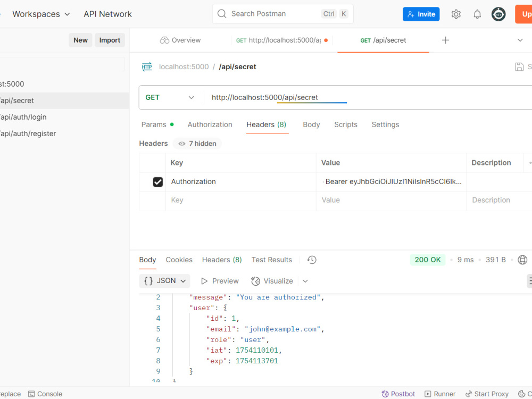Open the settings gear icon
The width and height of the screenshot is (532, 399).
[456, 14]
